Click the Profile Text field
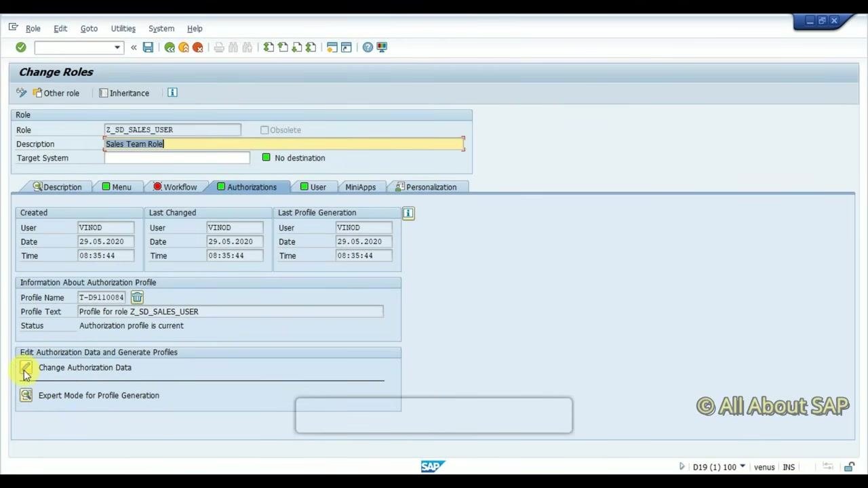The height and width of the screenshot is (488, 868). pyautogui.click(x=231, y=312)
